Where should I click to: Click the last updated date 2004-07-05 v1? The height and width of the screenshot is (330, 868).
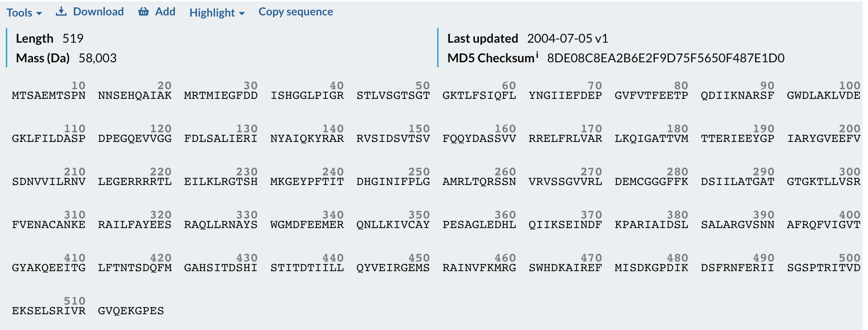(567, 38)
